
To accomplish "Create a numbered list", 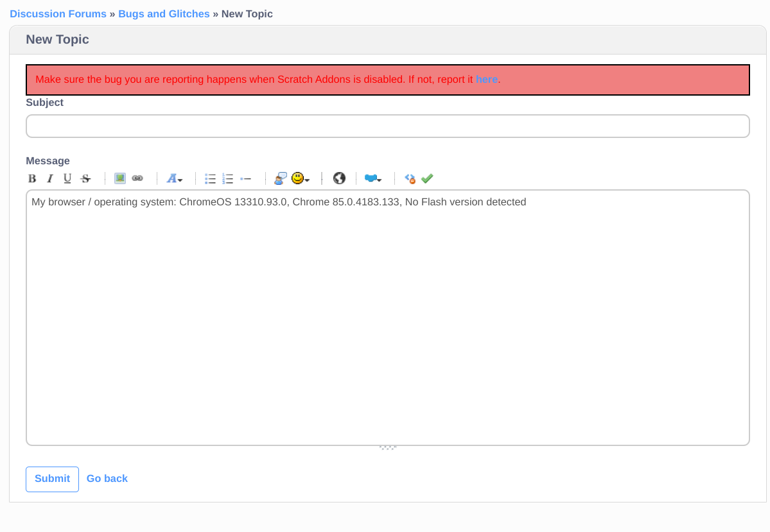I will click(x=227, y=178).
